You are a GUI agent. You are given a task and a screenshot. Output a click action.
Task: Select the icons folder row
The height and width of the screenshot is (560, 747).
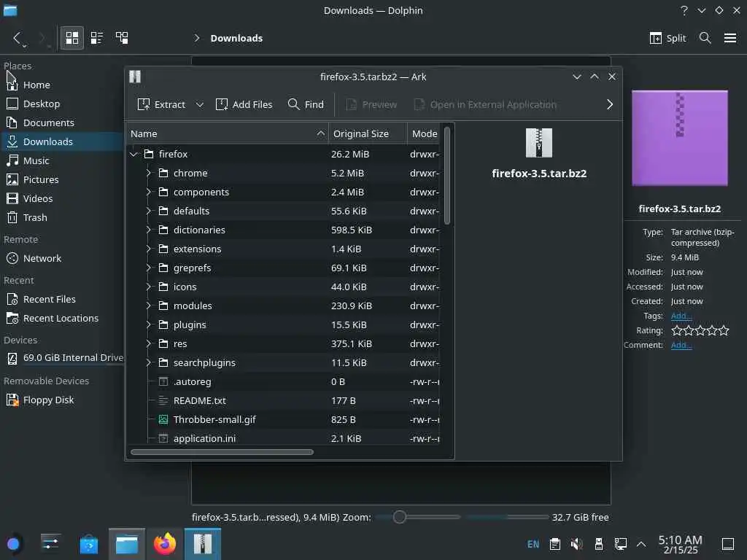tap(284, 287)
